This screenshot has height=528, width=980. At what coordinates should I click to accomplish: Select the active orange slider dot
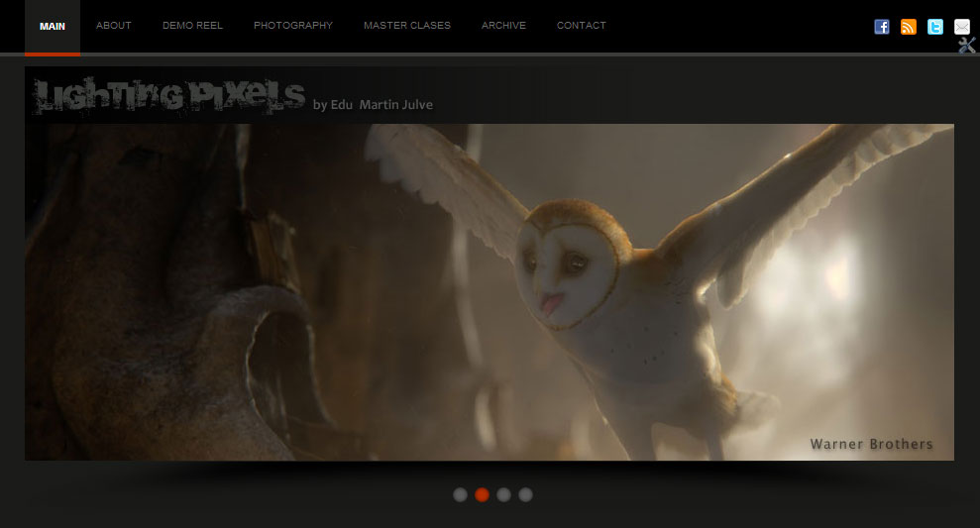pos(482,495)
